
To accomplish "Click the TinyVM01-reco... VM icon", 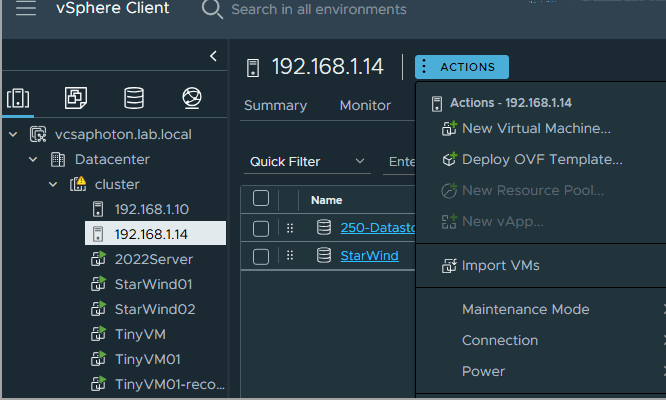I will click(x=98, y=384).
